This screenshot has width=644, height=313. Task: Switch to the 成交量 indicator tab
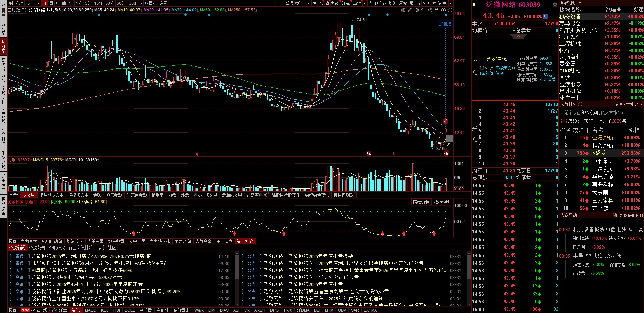[x=29, y=195]
